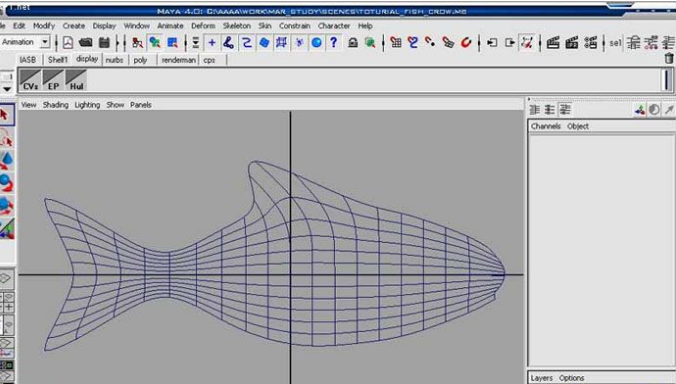Image resolution: width=676 pixels, height=384 pixels.
Task: Select the Show Manipulator tool icon
Action: point(7,228)
